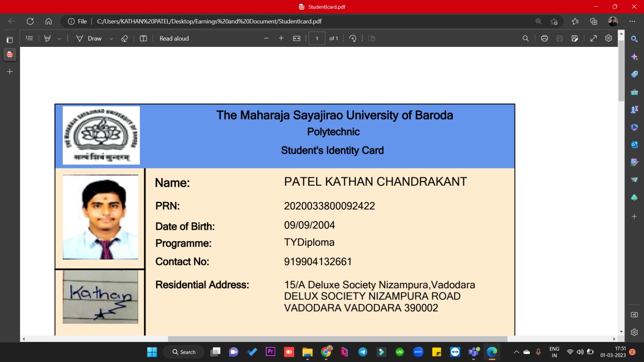This screenshot has width=644, height=362.
Task: Add sidebar app with plus button
Action: (634, 216)
